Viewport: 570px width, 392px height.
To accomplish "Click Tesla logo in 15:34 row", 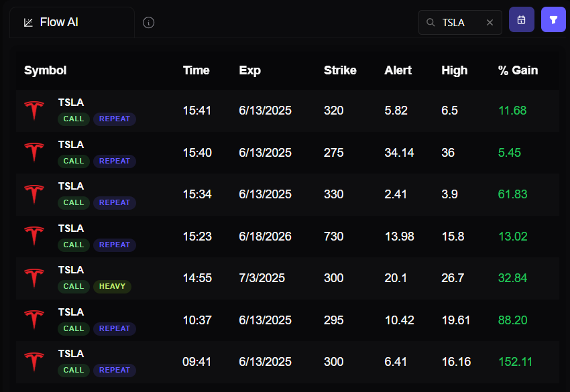I will (x=34, y=194).
